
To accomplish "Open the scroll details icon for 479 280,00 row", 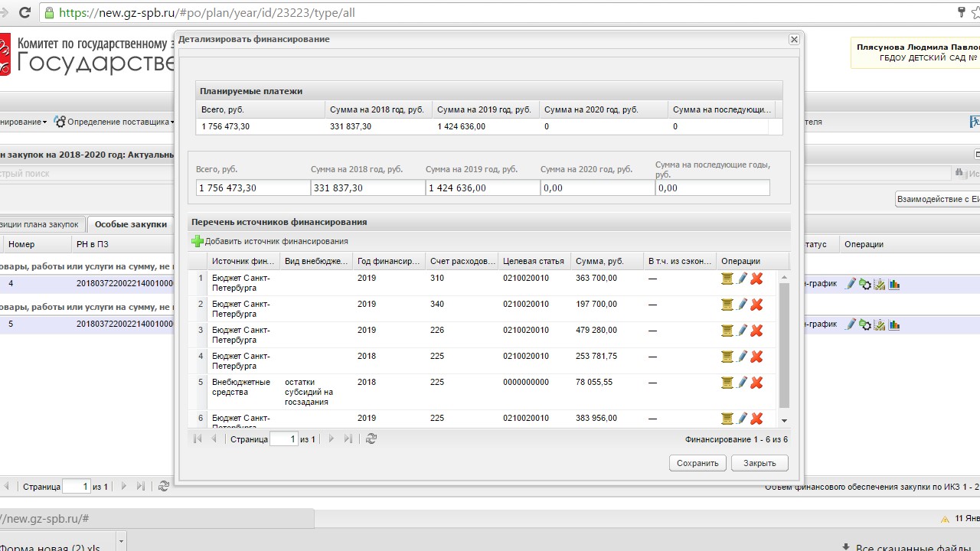I will pyautogui.click(x=727, y=331).
